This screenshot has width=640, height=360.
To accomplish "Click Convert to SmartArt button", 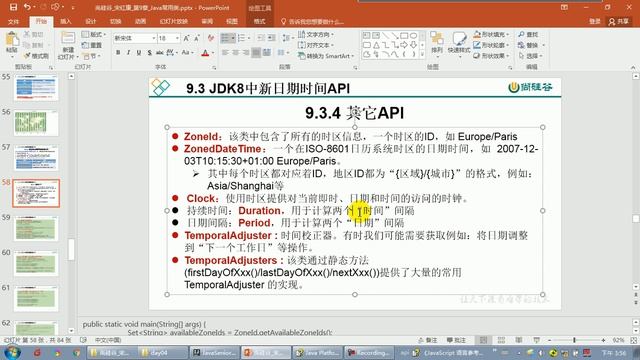I will coord(326,56).
